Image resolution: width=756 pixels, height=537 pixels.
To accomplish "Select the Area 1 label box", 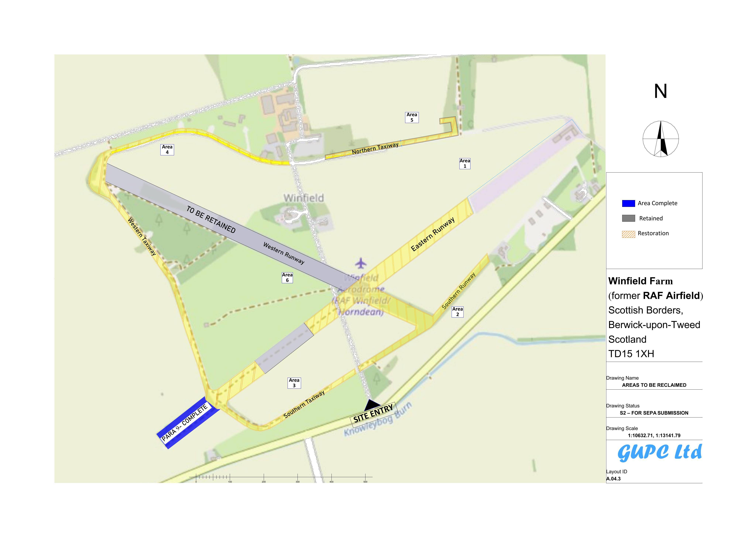I will 465,163.
